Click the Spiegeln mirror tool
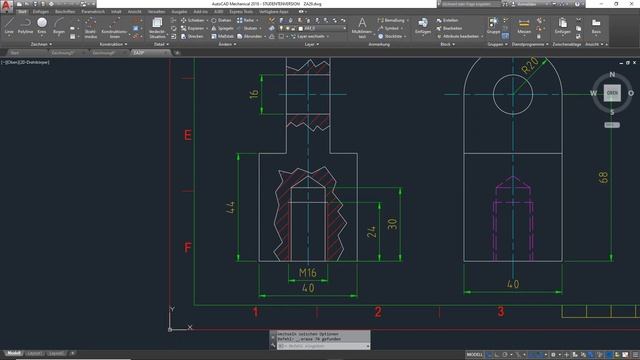The image size is (640, 360). 222,28
